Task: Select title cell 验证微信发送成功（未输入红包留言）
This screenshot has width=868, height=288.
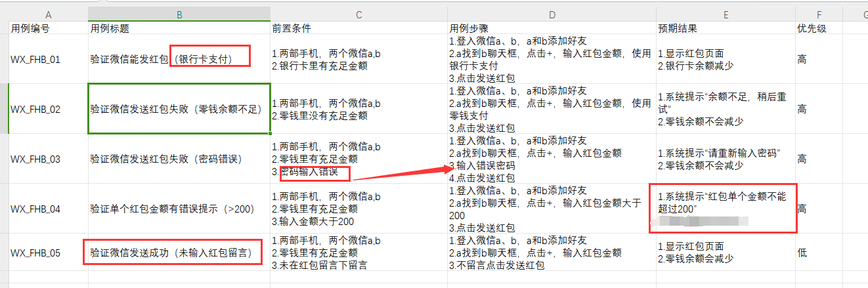Action: 179,253
